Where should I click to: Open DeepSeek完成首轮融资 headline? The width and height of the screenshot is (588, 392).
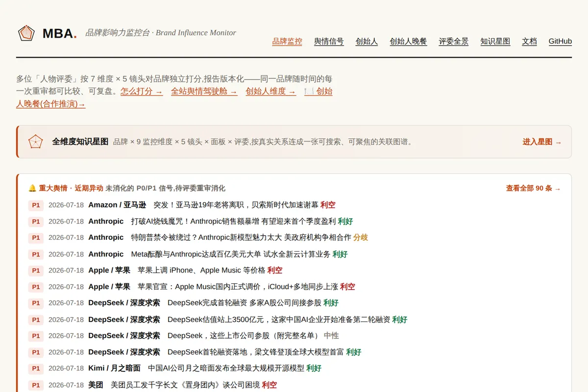245,303
